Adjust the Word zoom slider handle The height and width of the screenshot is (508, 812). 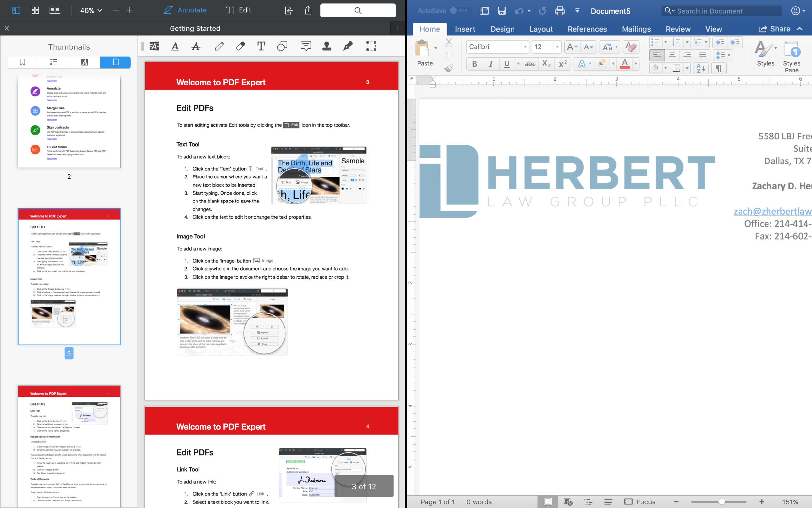pos(721,501)
